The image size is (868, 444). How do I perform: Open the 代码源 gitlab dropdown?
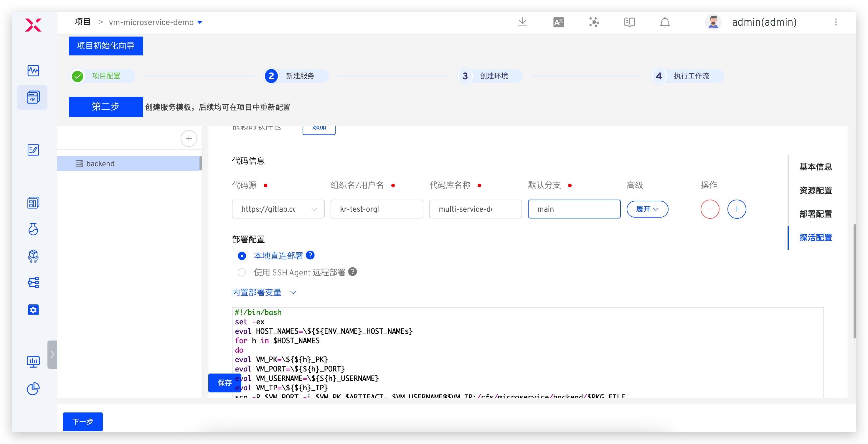pyautogui.click(x=278, y=209)
